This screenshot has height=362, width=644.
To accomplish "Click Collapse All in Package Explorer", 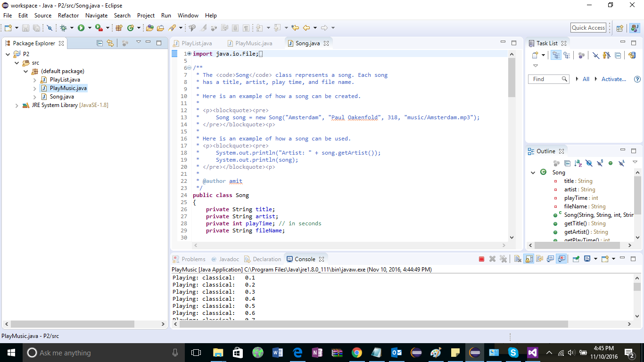I will point(99,43).
